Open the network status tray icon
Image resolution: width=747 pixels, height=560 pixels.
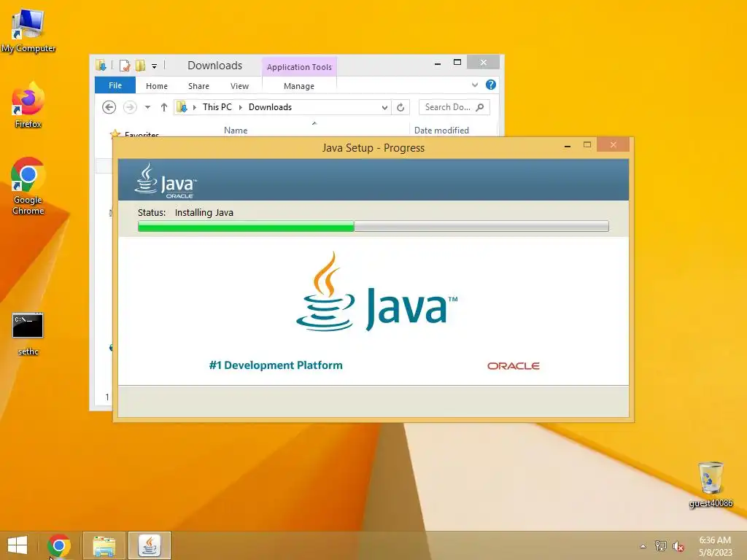[x=660, y=545]
